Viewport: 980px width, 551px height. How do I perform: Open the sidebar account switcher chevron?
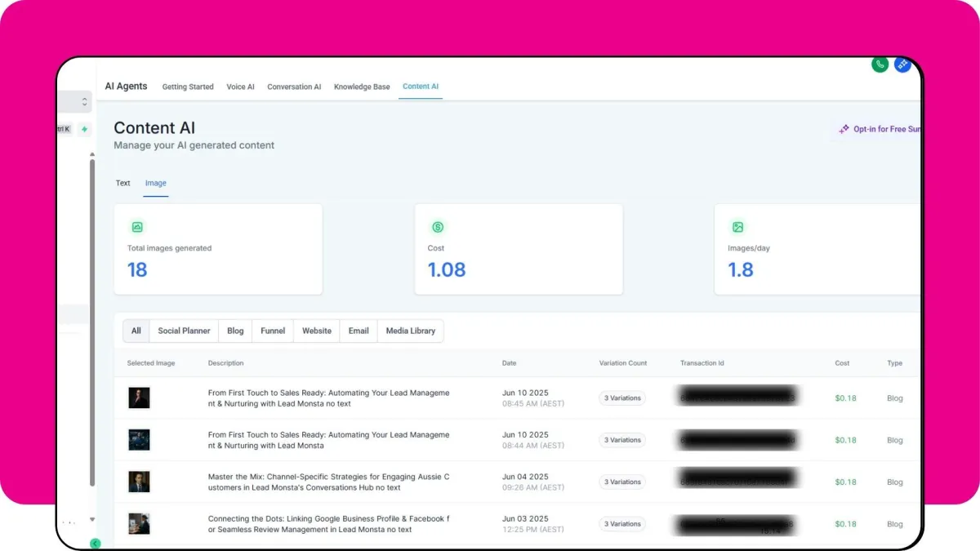tap(84, 102)
